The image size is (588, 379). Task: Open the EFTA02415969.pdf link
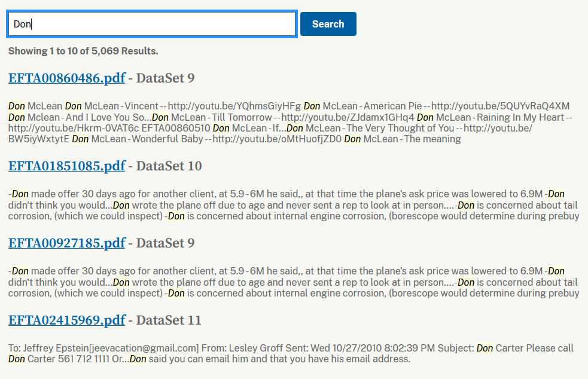67,320
